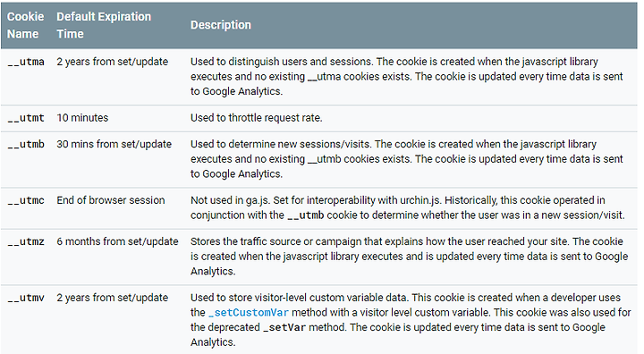Select the __utma description text
This screenshot has height=354, width=644.
pyautogui.click(x=407, y=76)
